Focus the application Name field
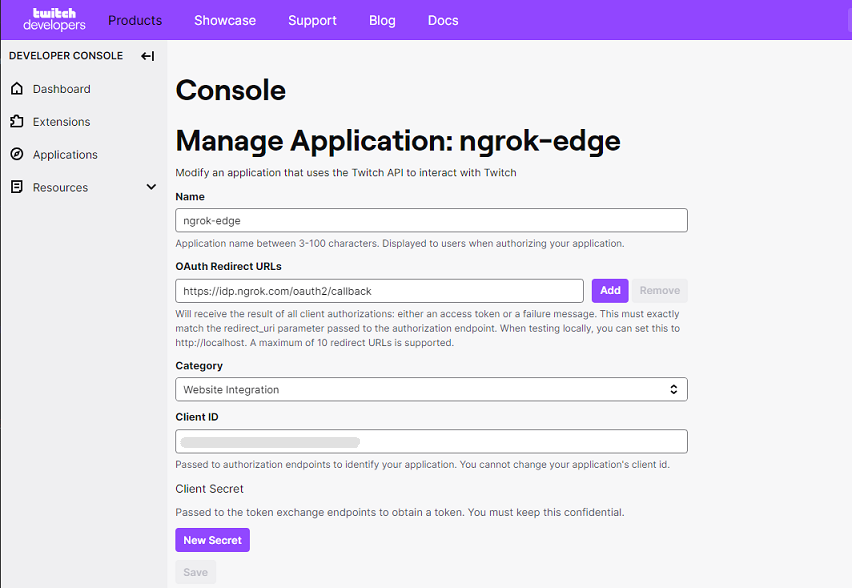 tap(431, 221)
